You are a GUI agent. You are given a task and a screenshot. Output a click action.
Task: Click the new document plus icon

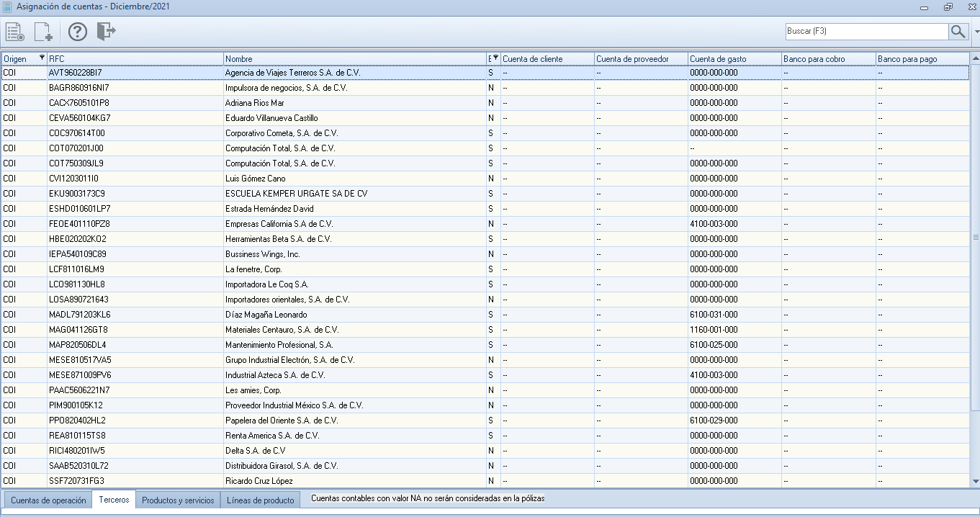click(43, 32)
